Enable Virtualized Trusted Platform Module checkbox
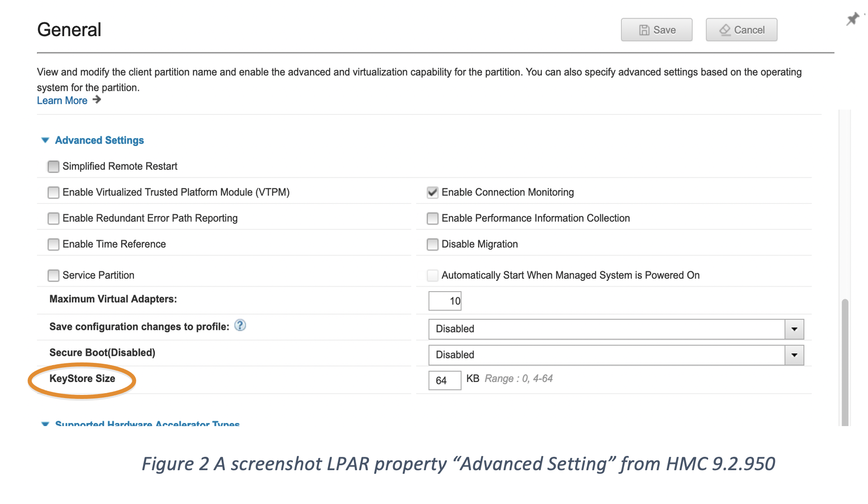This screenshot has height=504, width=868. (53, 192)
